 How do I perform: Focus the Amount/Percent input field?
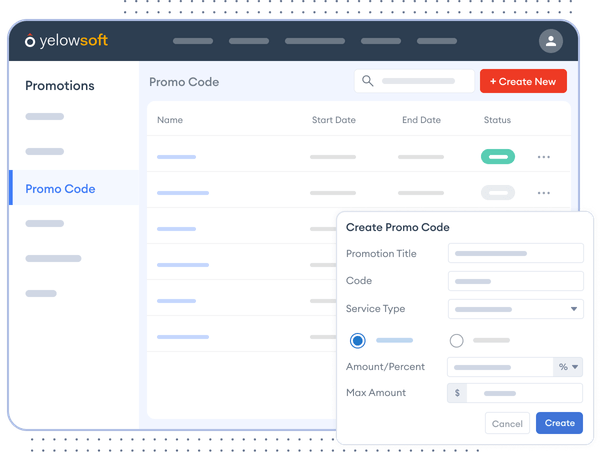(500, 367)
